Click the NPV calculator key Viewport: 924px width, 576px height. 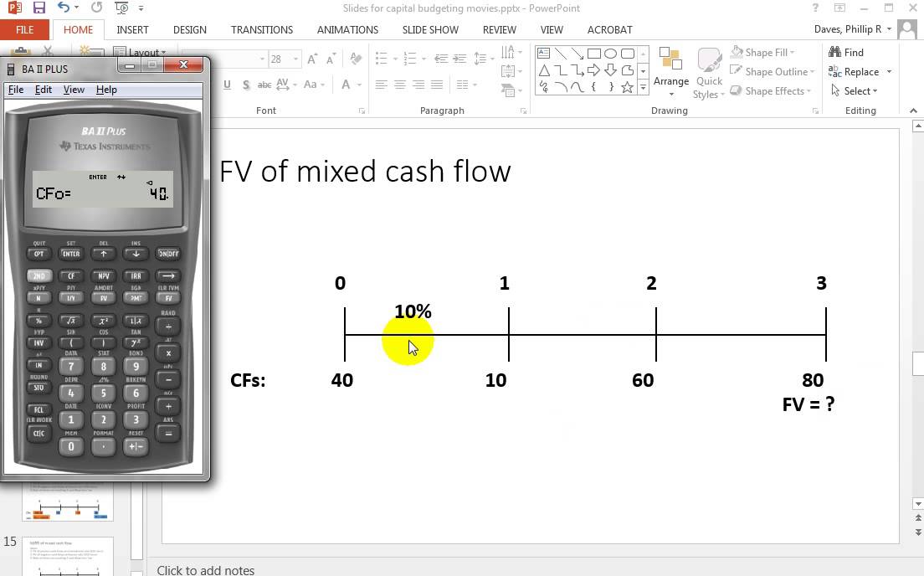pos(103,276)
